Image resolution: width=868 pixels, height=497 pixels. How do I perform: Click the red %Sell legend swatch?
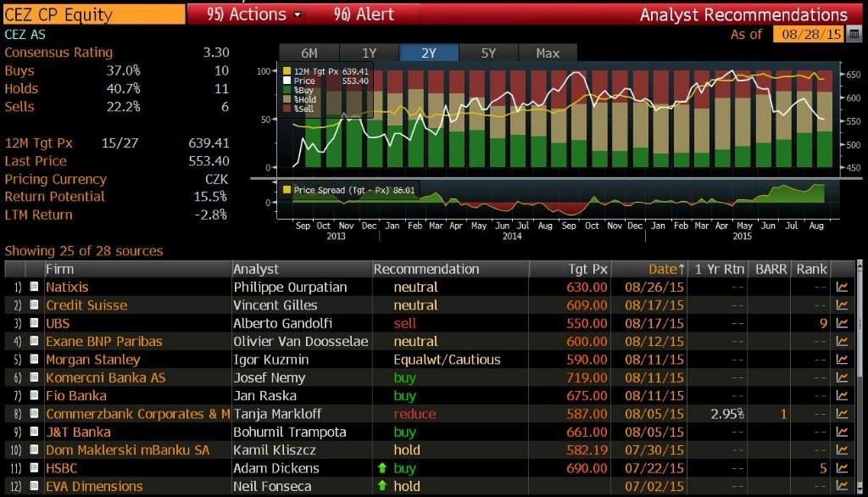tap(287, 109)
